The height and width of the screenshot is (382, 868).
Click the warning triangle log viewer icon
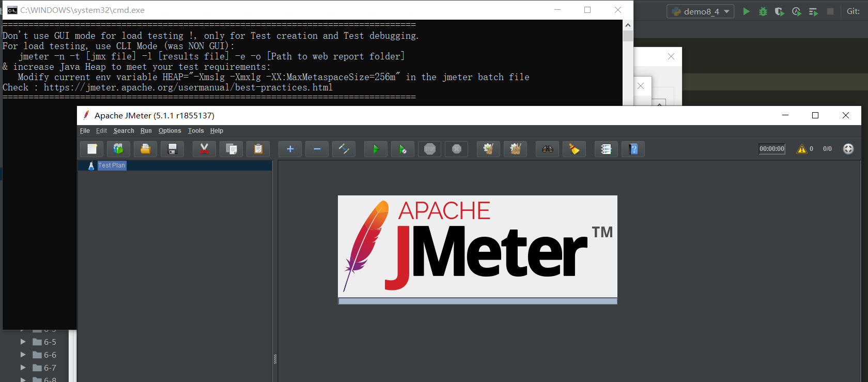(x=802, y=149)
